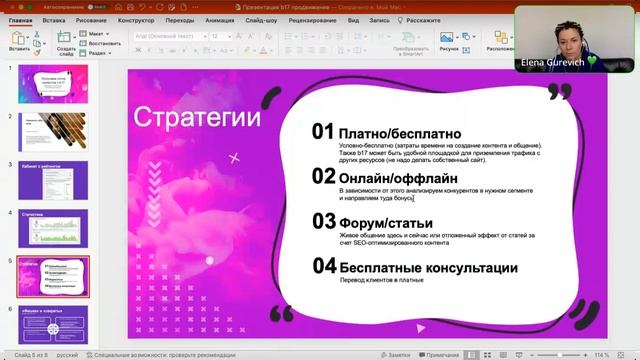Open the Paste options arrow
Viewport: 640px width, 360px height.
pos(27,38)
